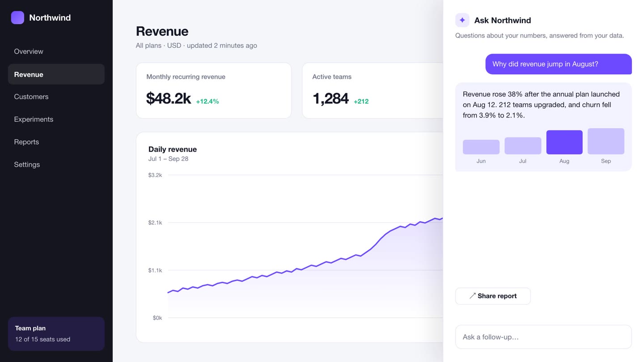The height and width of the screenshot is (362, 644).
Task: Select the highlighted Aug bar
Action: click(564, 142)
